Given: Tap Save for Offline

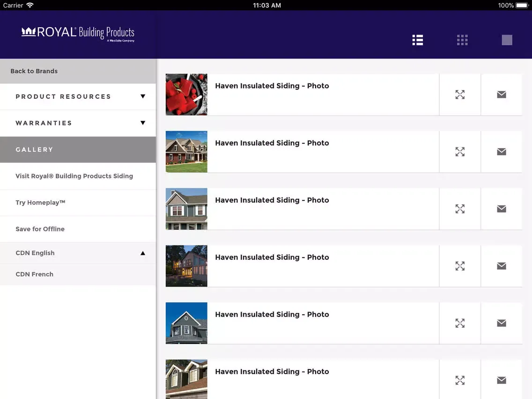Looking at the screenshot, I should 78,229.
